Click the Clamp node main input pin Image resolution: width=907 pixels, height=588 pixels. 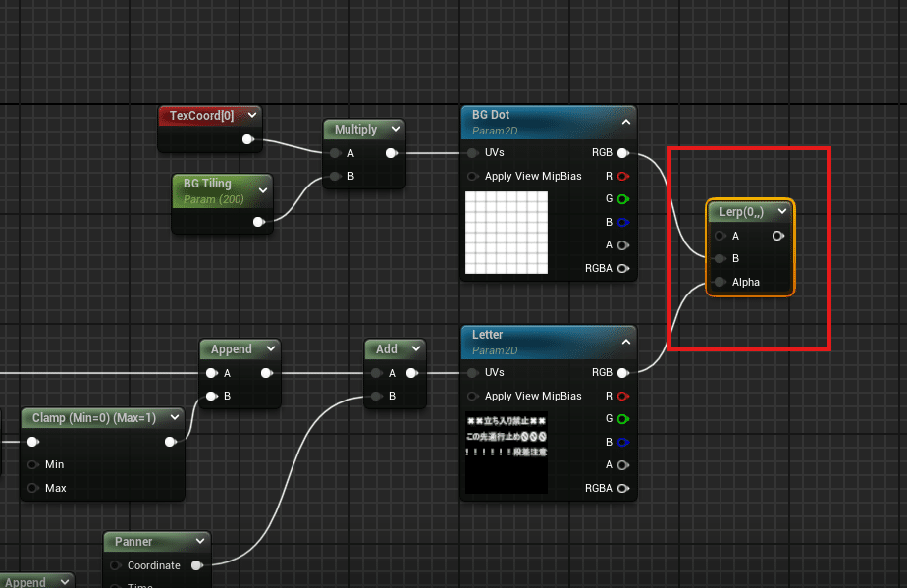pyautogui.click(x=33, y=442)
